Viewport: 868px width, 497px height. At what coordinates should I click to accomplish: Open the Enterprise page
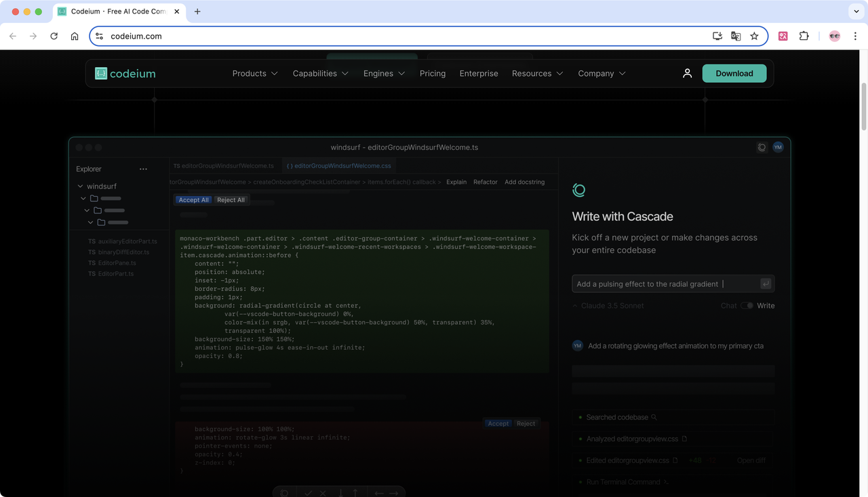(479, 73)
